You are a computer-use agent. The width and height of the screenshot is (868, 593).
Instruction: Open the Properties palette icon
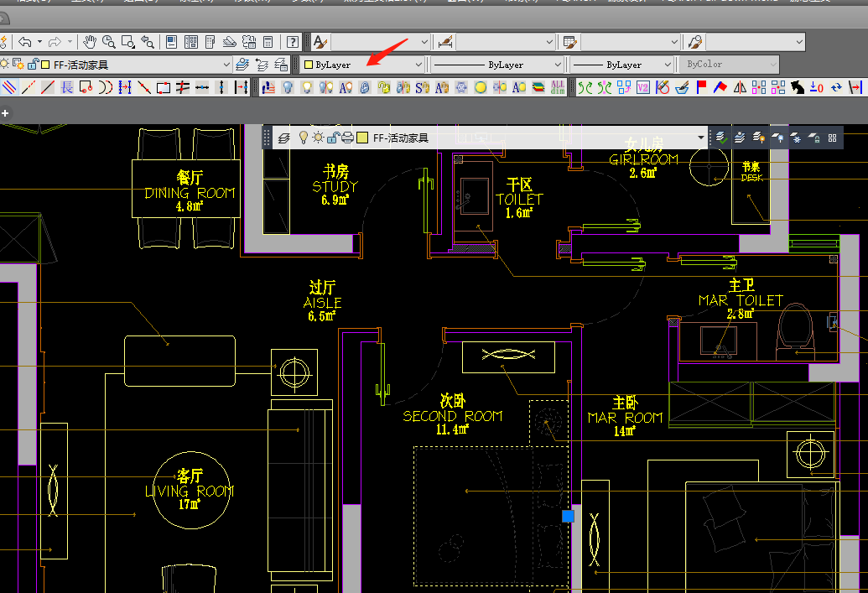click(x=172, y=42)
